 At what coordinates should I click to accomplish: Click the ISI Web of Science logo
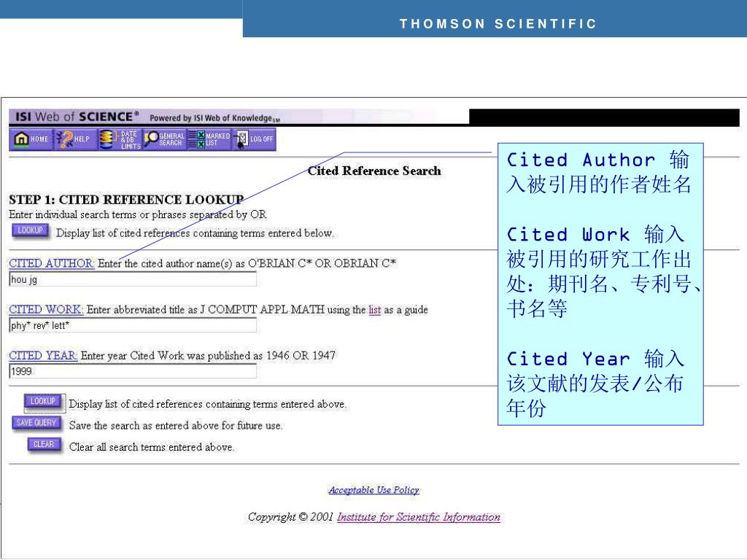click(77, 117)
